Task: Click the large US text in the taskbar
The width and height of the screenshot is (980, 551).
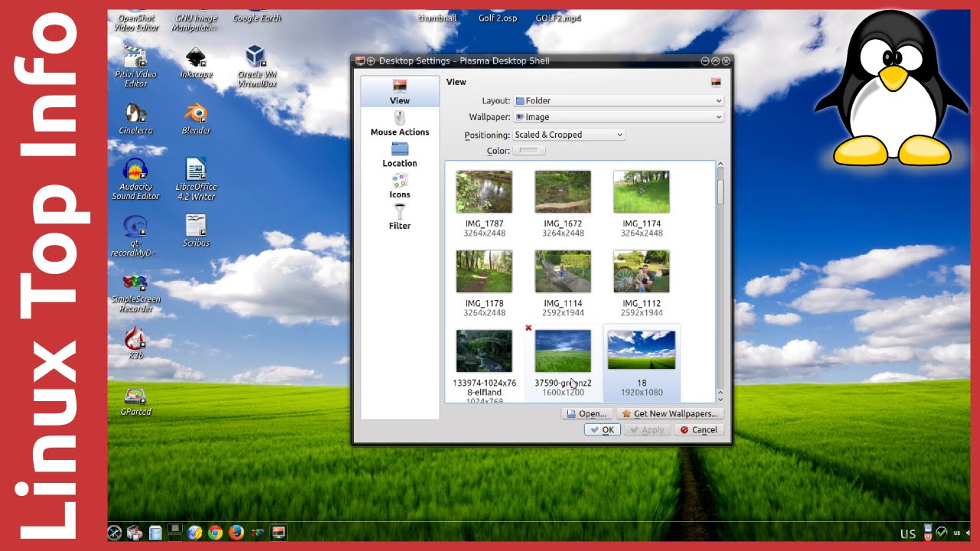Action: [908, 533]
